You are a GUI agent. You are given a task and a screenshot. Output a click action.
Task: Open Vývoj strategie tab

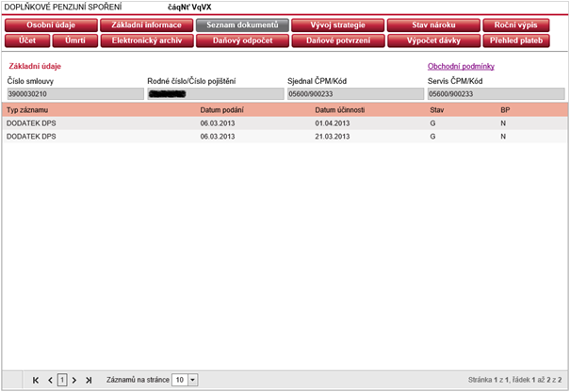(x=336, y=25)
